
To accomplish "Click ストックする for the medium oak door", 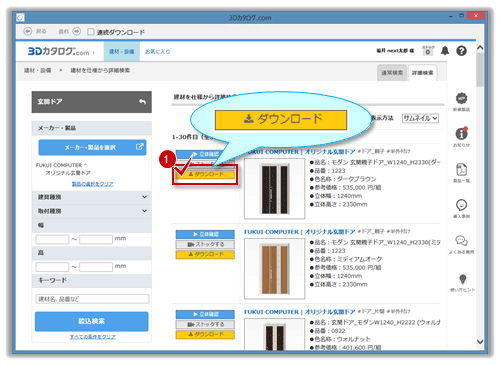I will pos(205,244).
